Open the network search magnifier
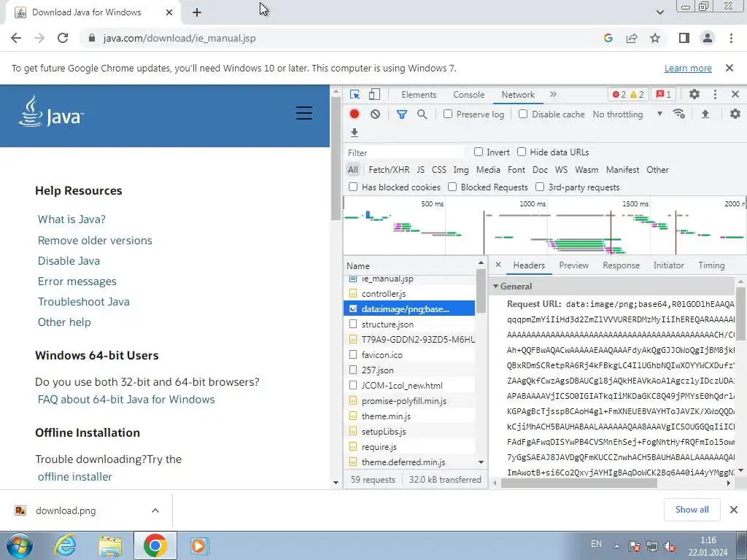The height and width of the screenshot is (560, 747). [x=422, y=114]
